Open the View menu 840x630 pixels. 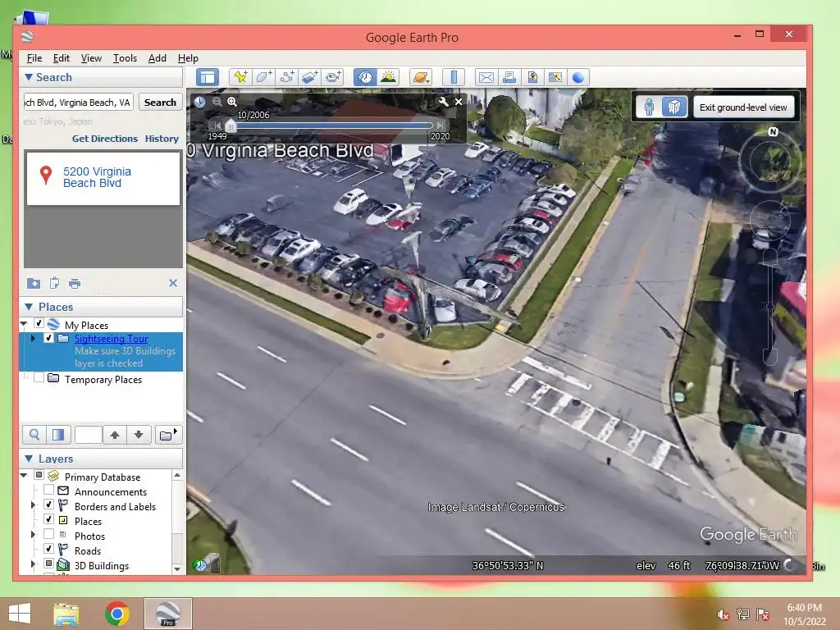click(x=91, y=58)
